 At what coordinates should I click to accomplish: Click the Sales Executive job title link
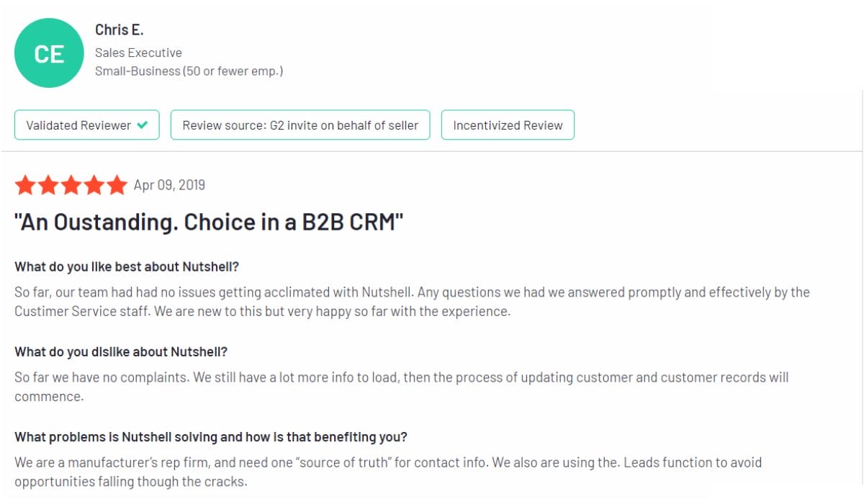(138, 52)
